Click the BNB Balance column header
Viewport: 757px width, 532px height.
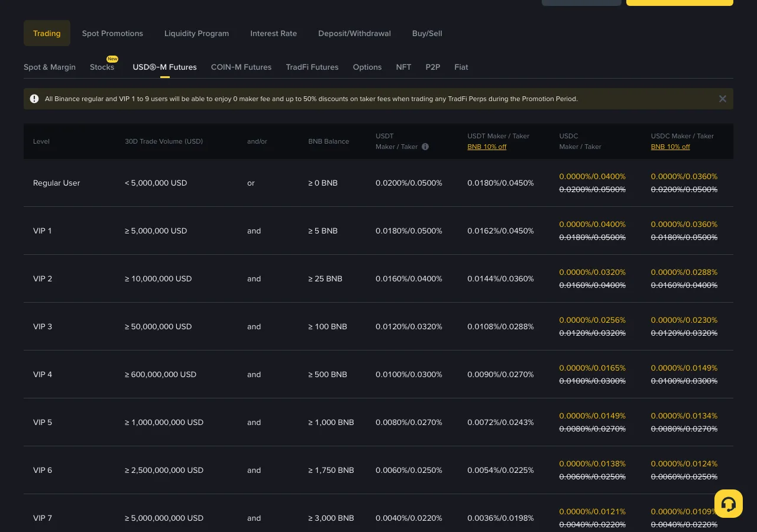[x=329, y=141]
